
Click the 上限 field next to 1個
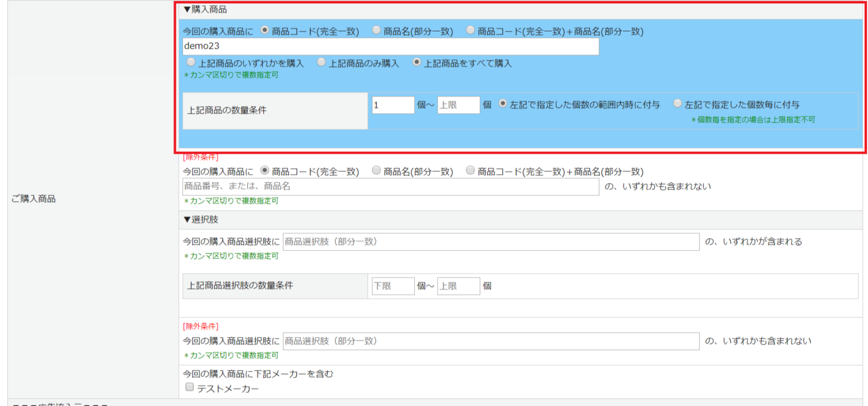click(458, 104)
